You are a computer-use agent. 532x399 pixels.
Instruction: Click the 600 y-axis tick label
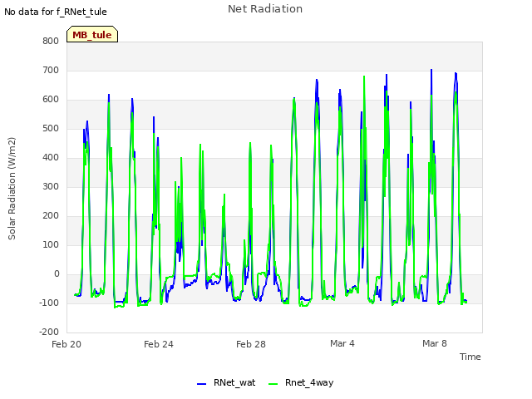point(51,100)
